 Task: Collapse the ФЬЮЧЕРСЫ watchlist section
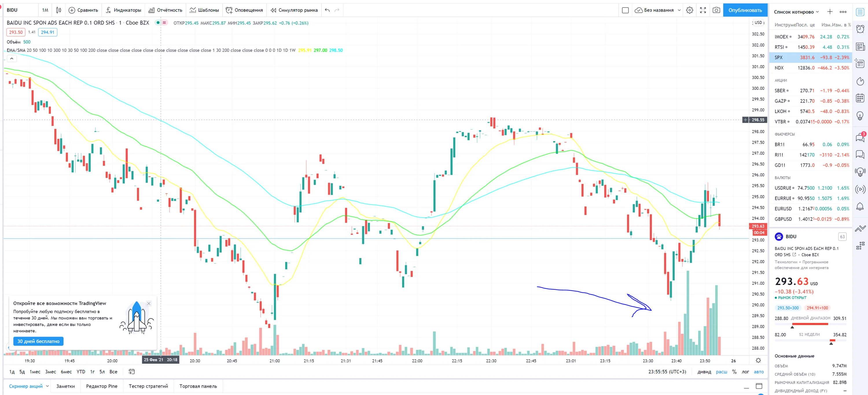(785, 134)
